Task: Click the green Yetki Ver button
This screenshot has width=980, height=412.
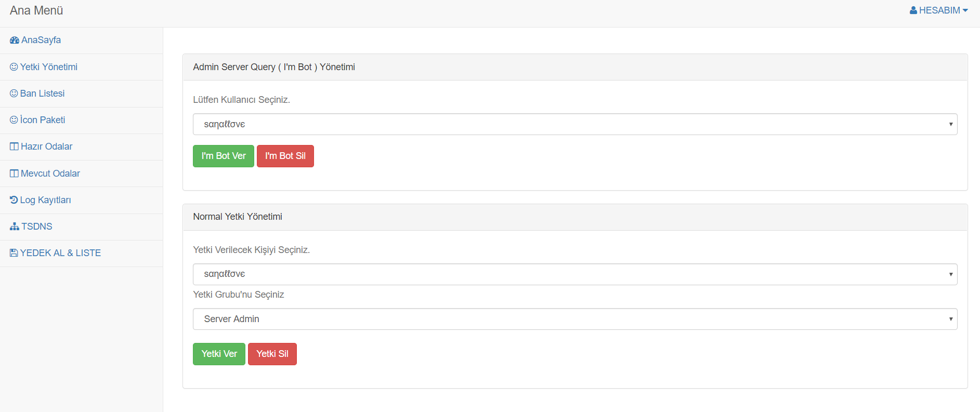Action: tap(219, 354)
